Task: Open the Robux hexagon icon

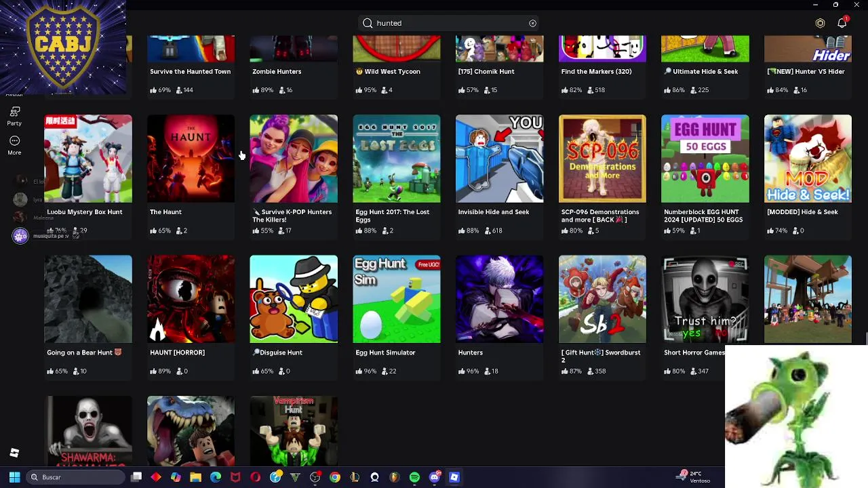Action: point(820,23)
